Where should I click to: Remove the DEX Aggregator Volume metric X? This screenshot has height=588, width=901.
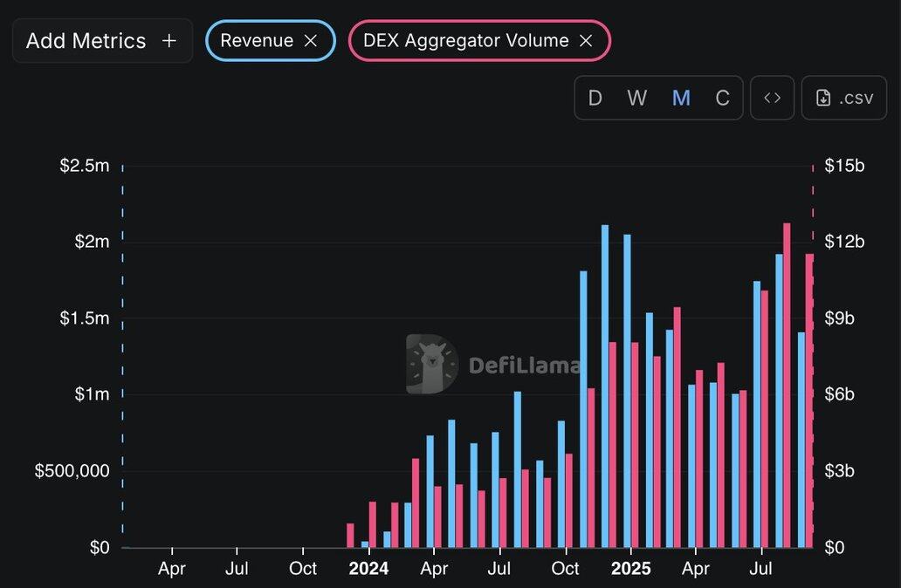point(586,41)
